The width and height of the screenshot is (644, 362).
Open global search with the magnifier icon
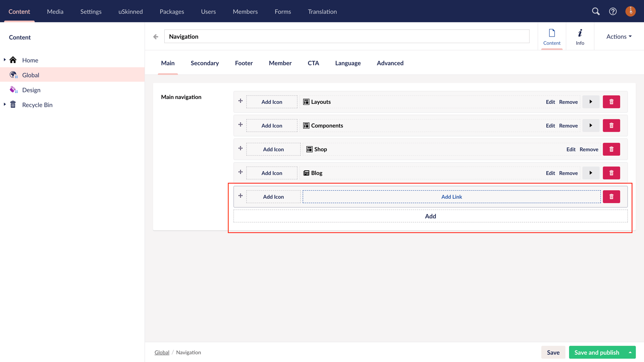[x=596, y=12]
